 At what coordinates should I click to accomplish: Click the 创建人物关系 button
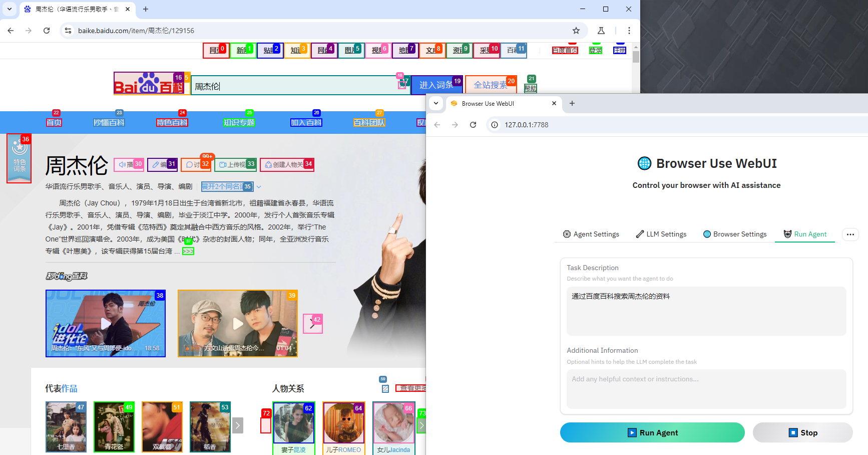287,164
